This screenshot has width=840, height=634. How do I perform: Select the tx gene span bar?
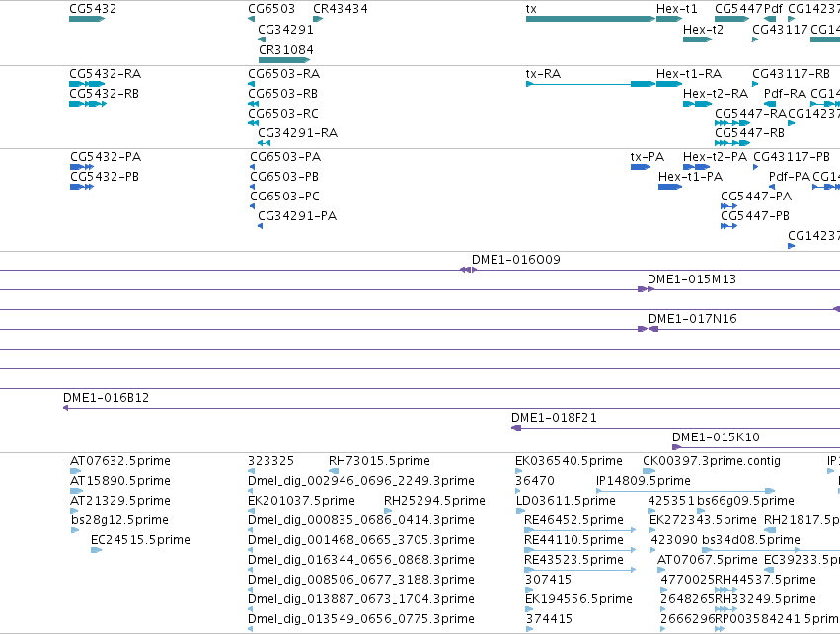click(590, 19)
